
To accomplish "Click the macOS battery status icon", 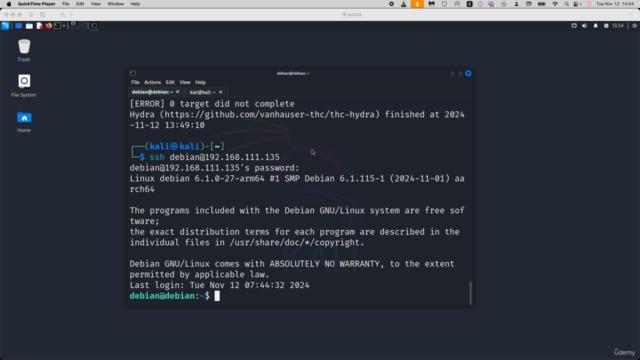I will 542,4.
